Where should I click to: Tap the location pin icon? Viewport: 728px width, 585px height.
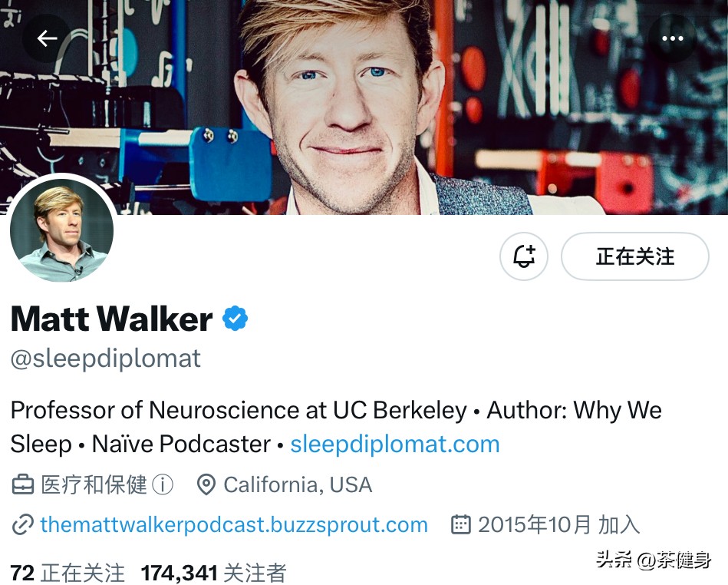(x=206, y=484)
